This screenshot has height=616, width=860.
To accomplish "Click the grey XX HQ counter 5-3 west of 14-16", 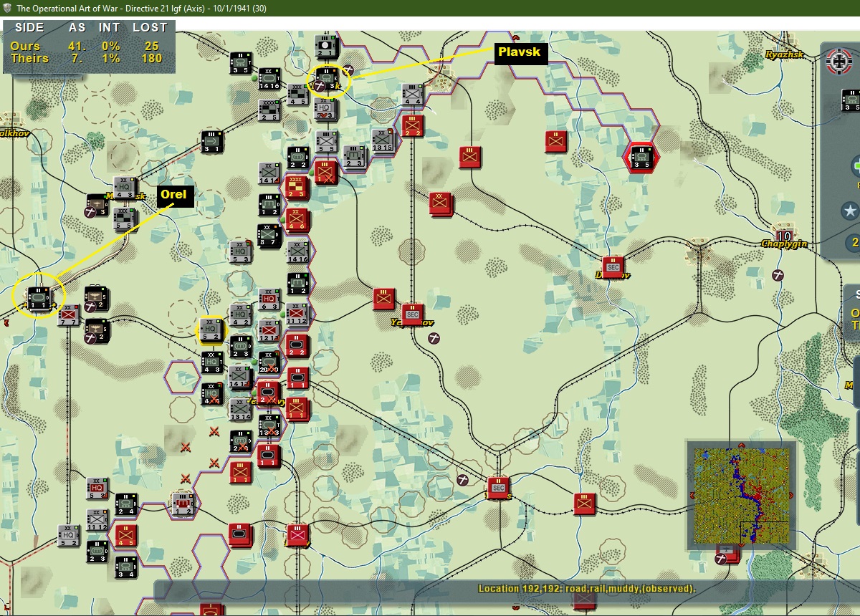I will click(241, 251).
